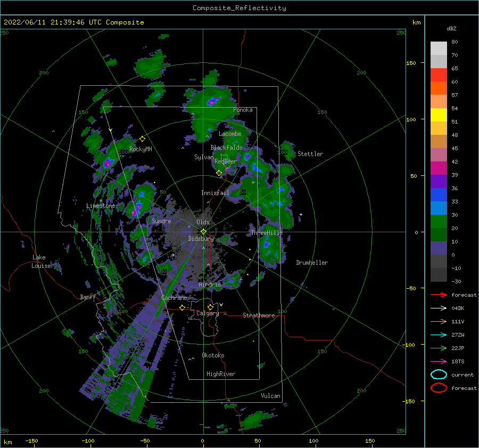Click the magenta 18TS arrow legend icon
This screenshot has width=479, height=448.
439,362
